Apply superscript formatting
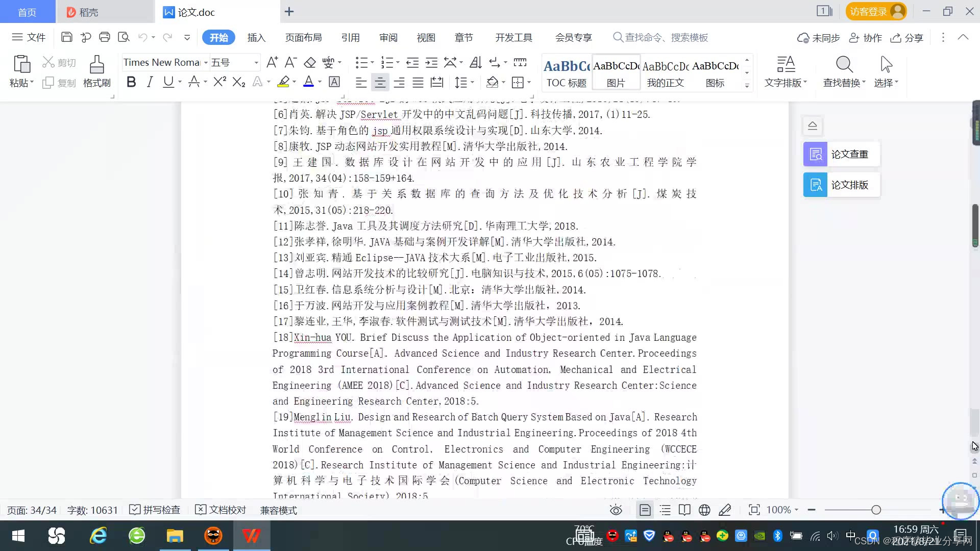980x551 pixels. tap(219, 82)
